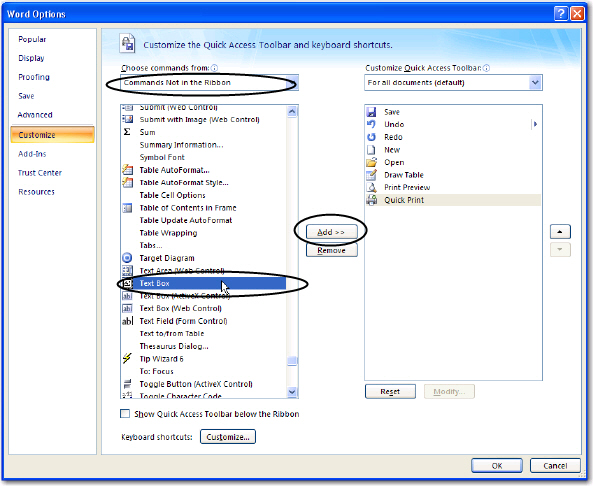Open the Trust Center category
Image resolution: width=593 pixels, height=486 pixels.
tap(40, 173)
